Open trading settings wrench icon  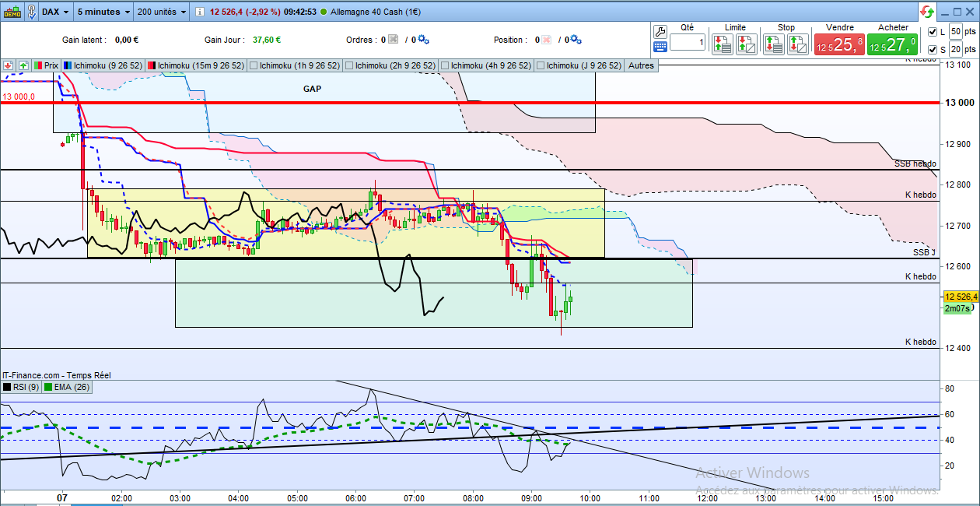coord(660,31)
